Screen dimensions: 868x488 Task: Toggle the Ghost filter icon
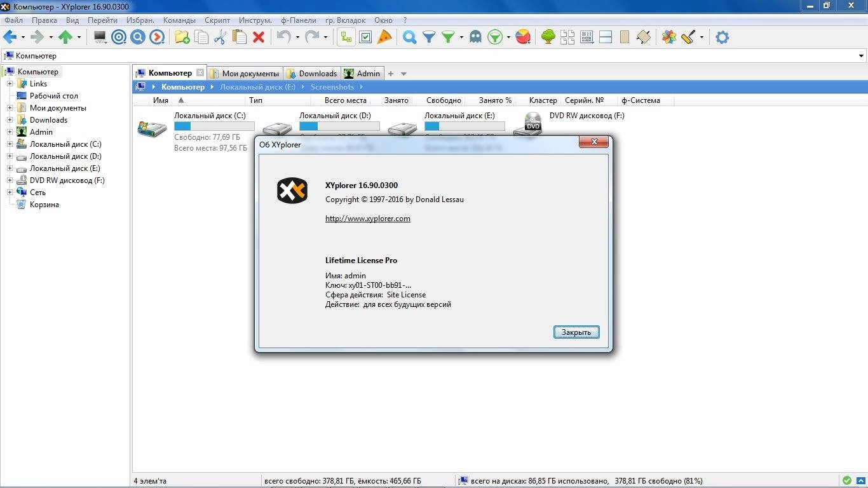[475, 37]
